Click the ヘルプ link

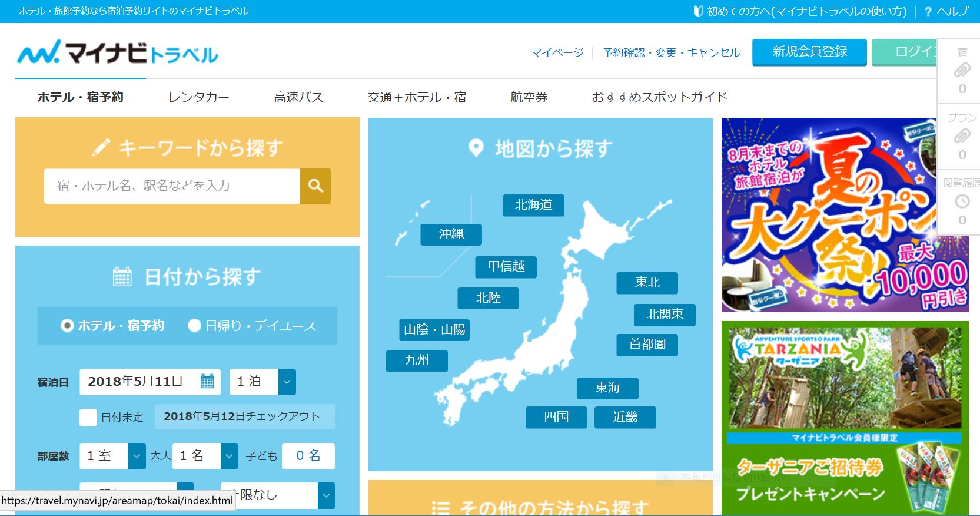(x=952, y=11)
